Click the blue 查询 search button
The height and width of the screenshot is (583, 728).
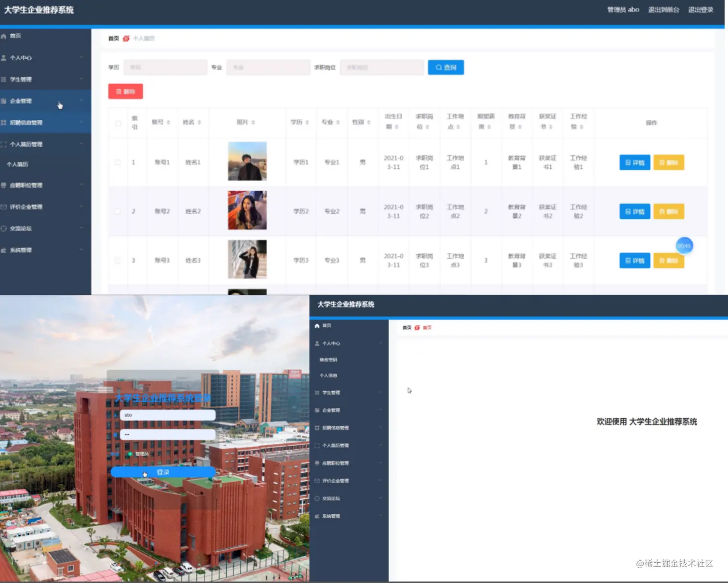(446, 67)
